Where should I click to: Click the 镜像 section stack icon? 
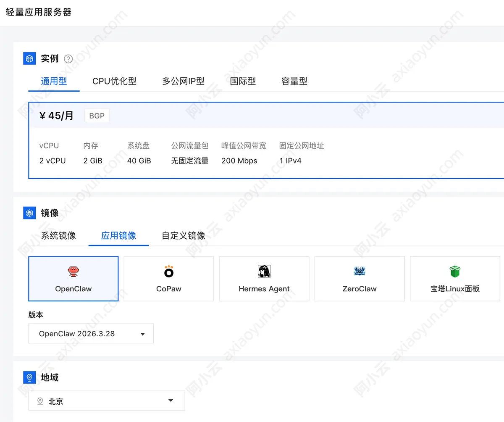29,213
